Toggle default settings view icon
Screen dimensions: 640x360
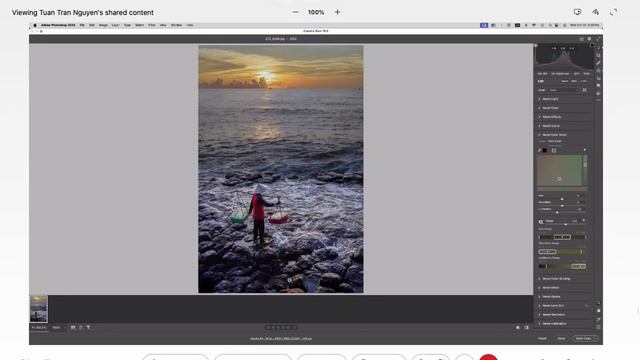coord(527,327)
